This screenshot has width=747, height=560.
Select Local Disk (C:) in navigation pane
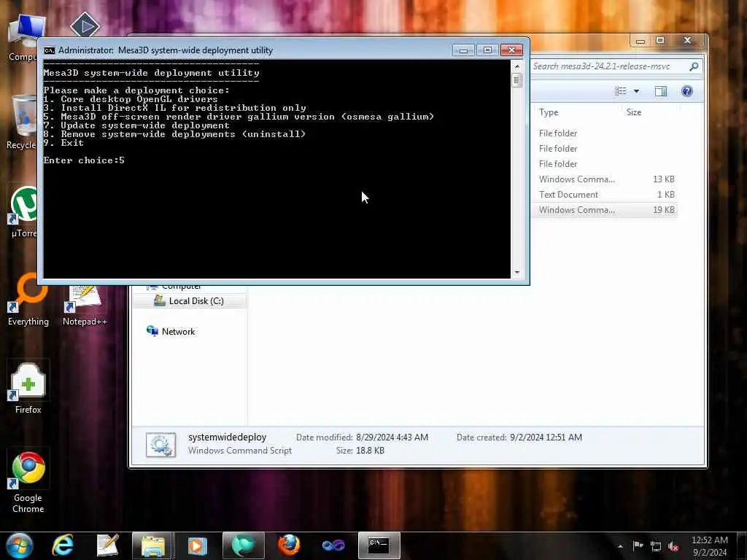(x=190, y=301)
